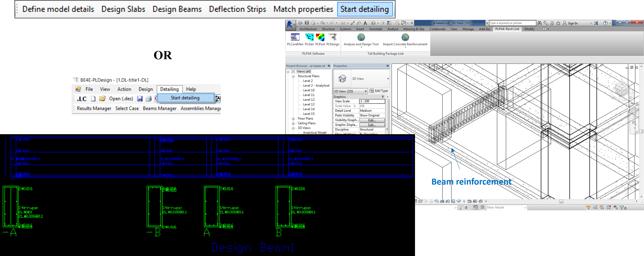The image size is (644, 256).
Task: Open the Detailing menu in PLDesign
Action: click(x=169, y=89)
